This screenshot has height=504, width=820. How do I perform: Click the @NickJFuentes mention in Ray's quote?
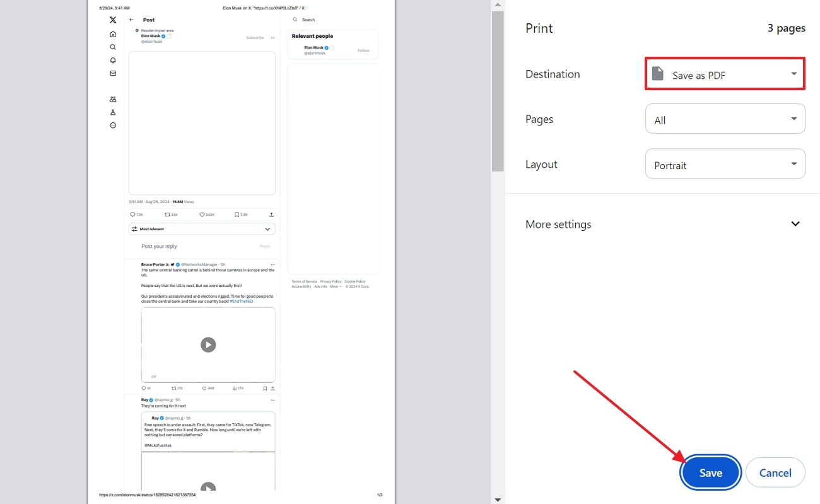(158, 445)
